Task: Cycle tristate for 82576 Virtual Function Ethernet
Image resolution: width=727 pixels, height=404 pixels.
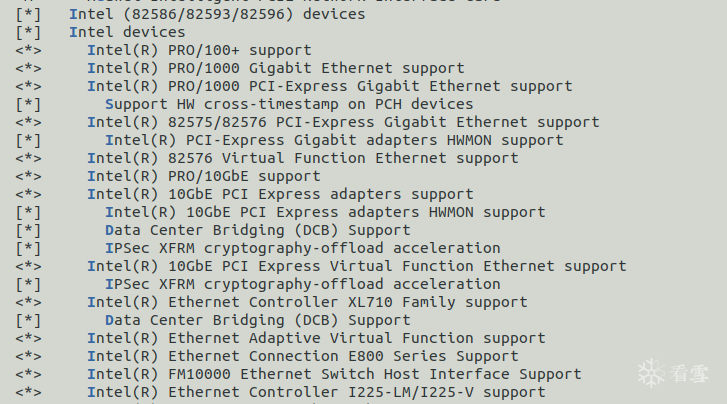Action: [x=28, y=159]
